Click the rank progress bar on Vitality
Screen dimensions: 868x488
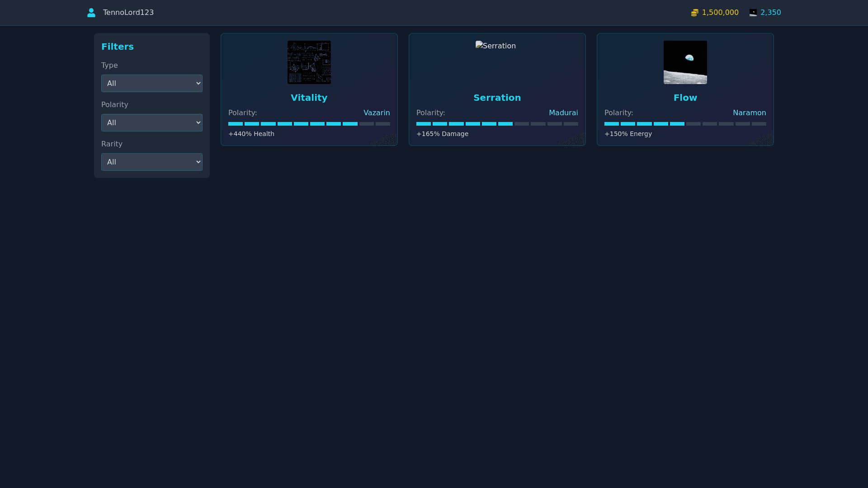pyautogui.click(x=309, y=124)
